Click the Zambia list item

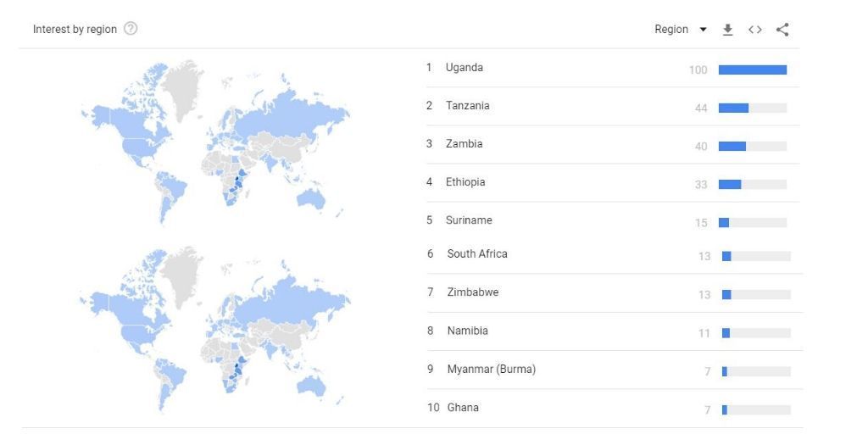464,144
